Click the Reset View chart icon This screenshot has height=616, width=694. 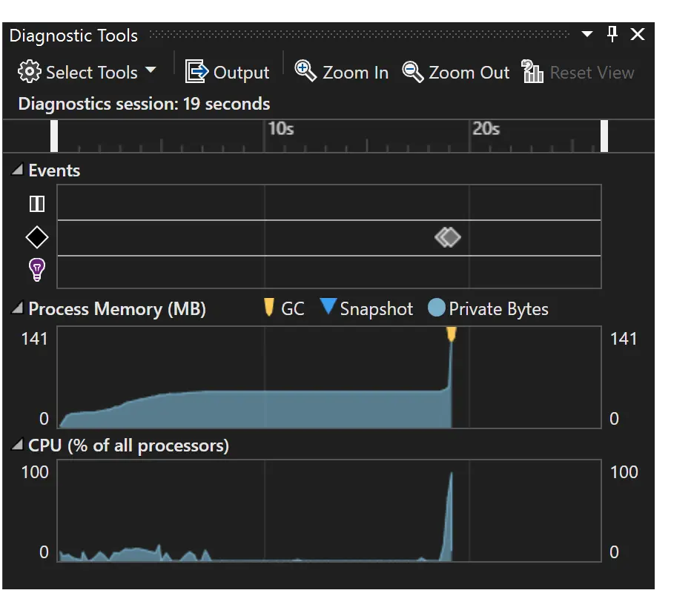click(x=533, y=72)
